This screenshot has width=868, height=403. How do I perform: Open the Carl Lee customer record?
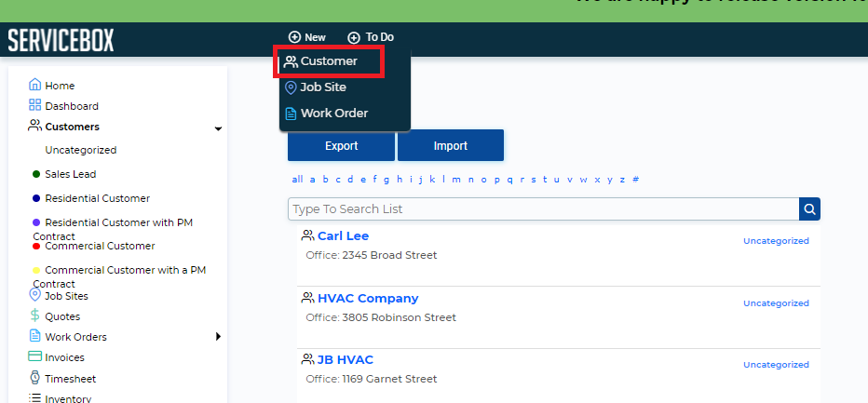point(344,235)
